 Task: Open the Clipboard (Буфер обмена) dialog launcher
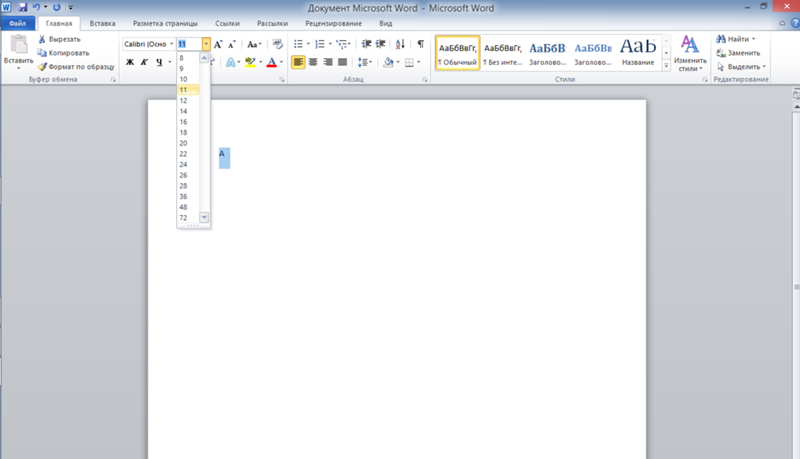click(113, 80)
